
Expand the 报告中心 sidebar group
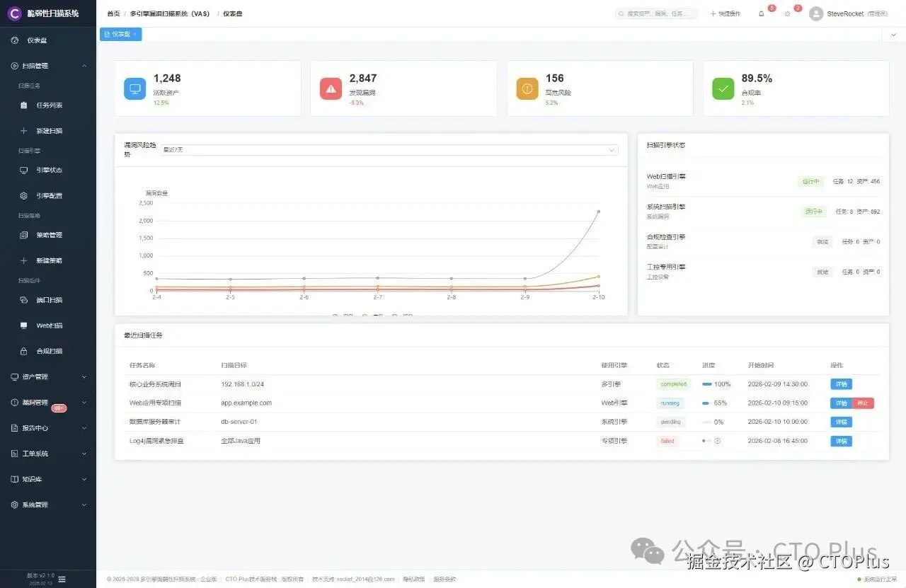pos(48,428)
